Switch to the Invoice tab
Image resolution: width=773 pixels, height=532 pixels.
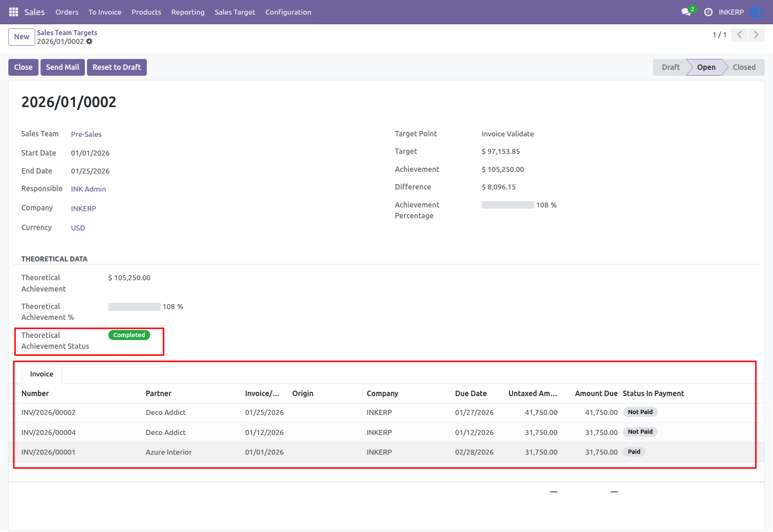42,374
